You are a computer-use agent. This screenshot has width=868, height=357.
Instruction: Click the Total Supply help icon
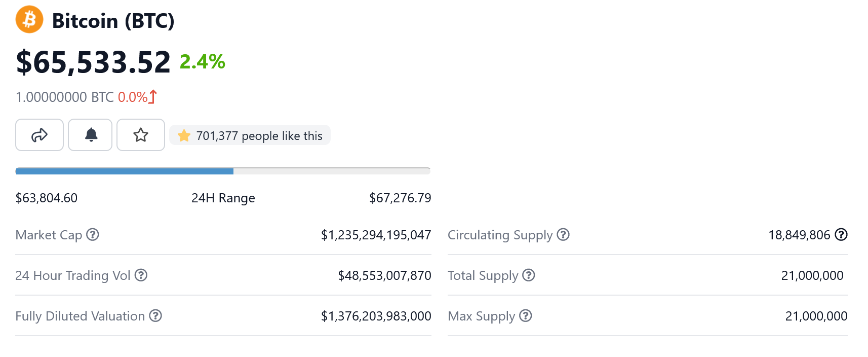click(x=529, y=275)
